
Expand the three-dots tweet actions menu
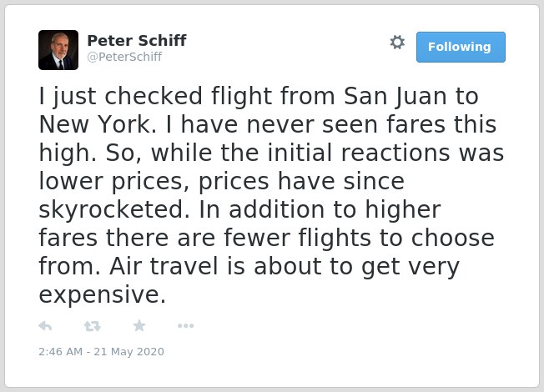pyautogui.click(x=185, y=326)
